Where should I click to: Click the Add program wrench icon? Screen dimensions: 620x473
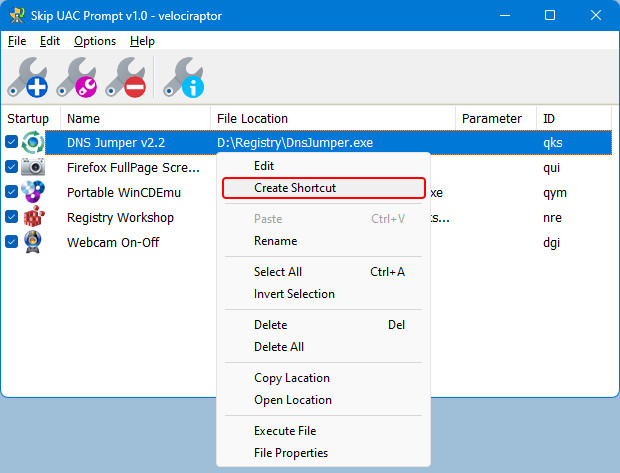28,77
